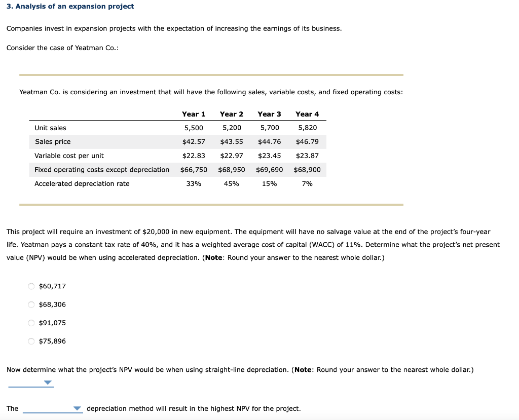519x420 pixels.
Task: Click the blue dropdown triangle near bottom left
Action: pos(48,383)
